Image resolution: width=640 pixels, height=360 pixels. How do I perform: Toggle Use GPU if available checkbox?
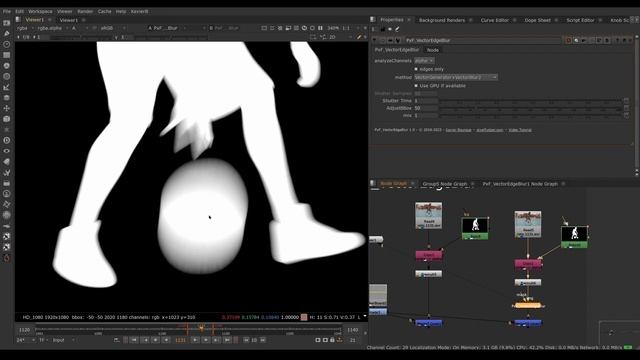416,86
